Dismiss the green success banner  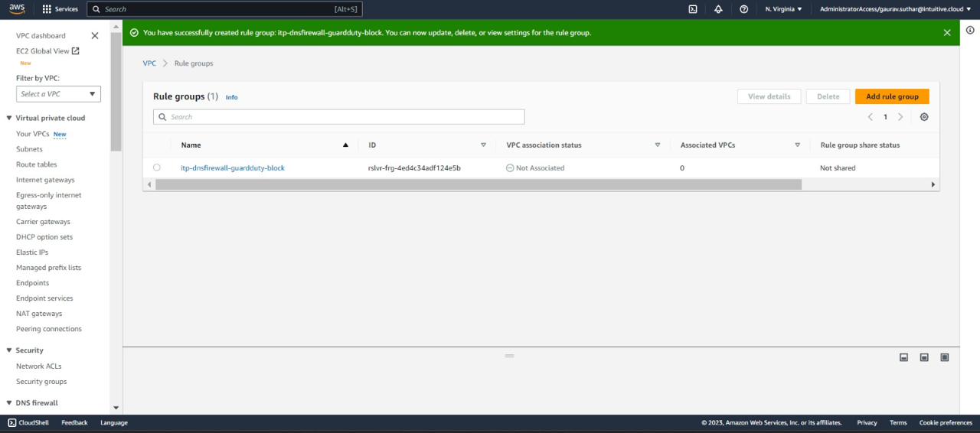click(x=947, y=33)
